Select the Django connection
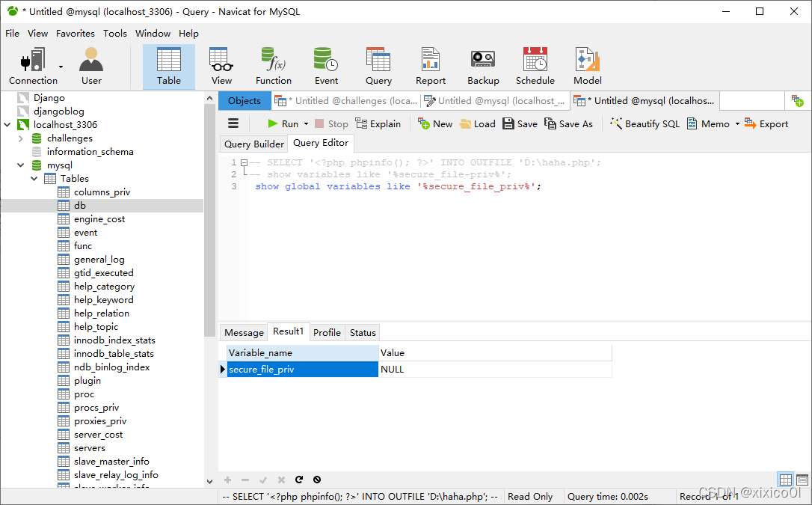Image resolution: width=812 pixels, height=505 pixels. pos(49,98)
